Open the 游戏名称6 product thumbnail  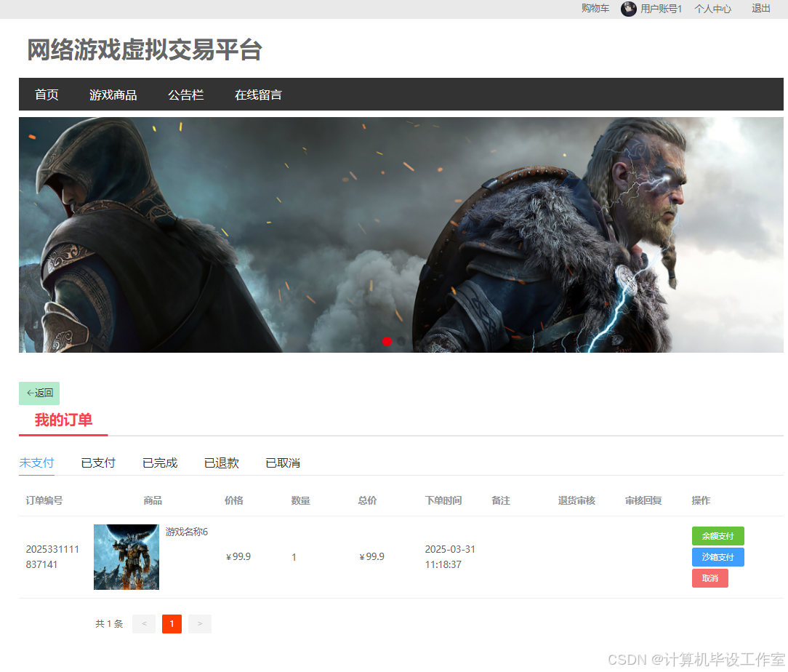tap(126, 557)
